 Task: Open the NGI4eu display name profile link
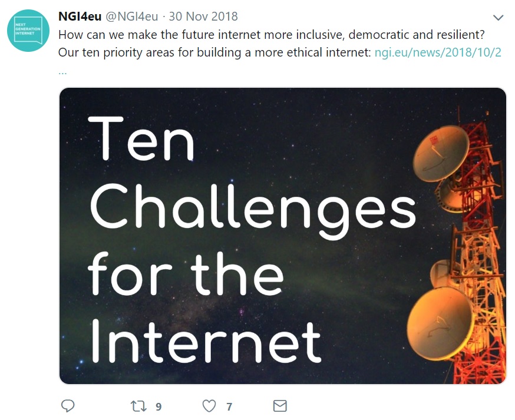pyautogui.click(x=80, y=16)
